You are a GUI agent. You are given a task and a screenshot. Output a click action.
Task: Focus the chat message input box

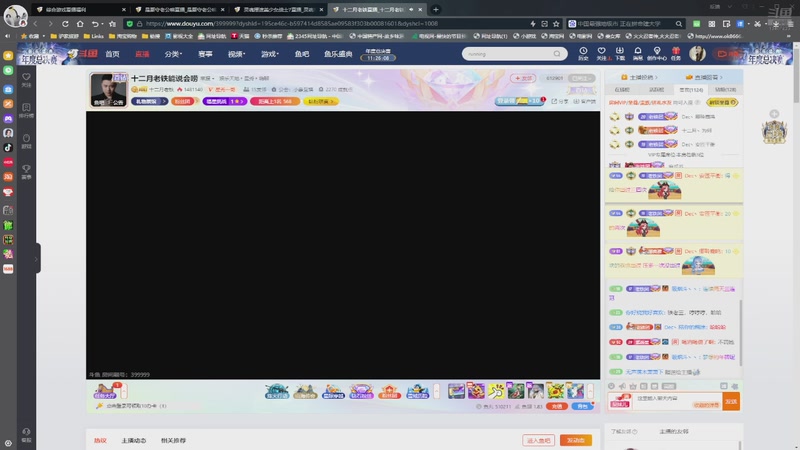point(676,401)
